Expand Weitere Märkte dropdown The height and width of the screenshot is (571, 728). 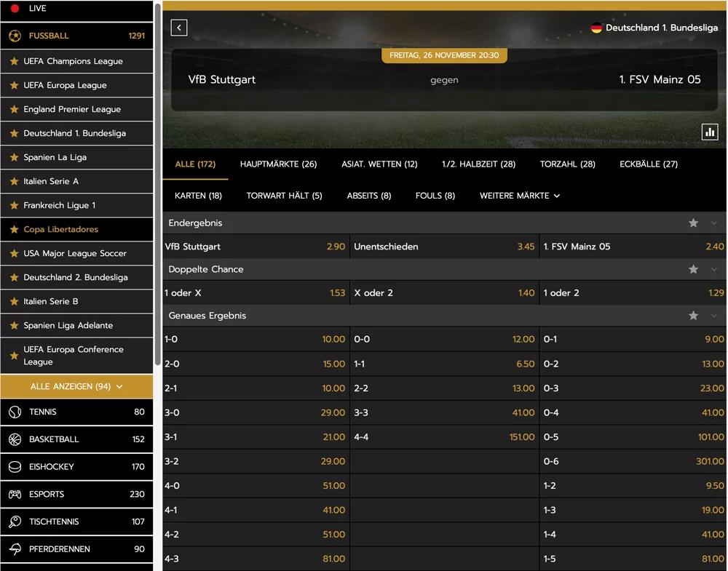click(x=520, y=196)
